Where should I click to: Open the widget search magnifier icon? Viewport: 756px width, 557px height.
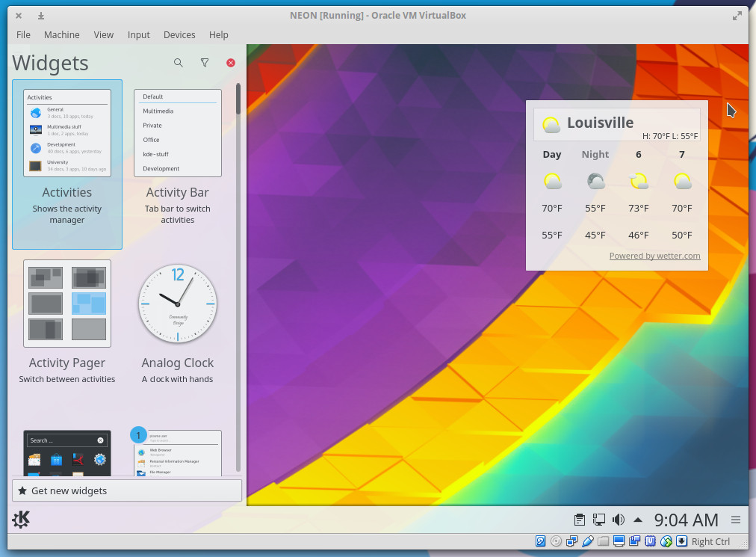pos(178,63)
